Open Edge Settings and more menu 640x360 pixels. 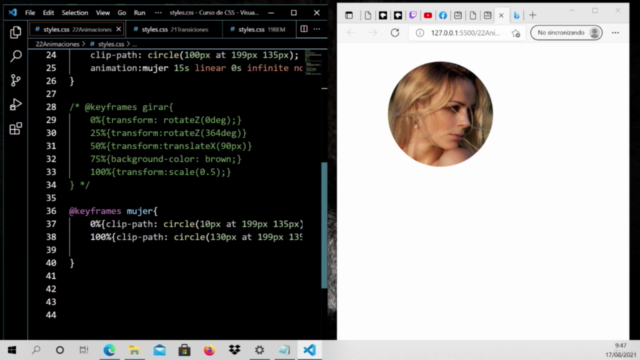pos(616,33)
